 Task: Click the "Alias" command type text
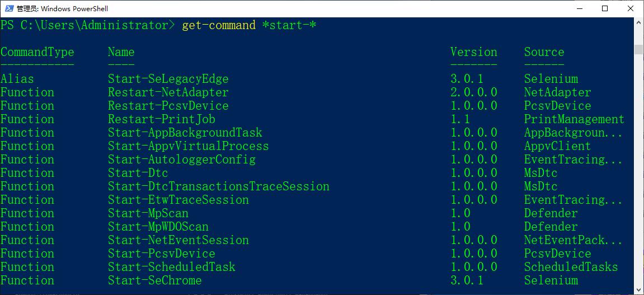pos(17,79)
